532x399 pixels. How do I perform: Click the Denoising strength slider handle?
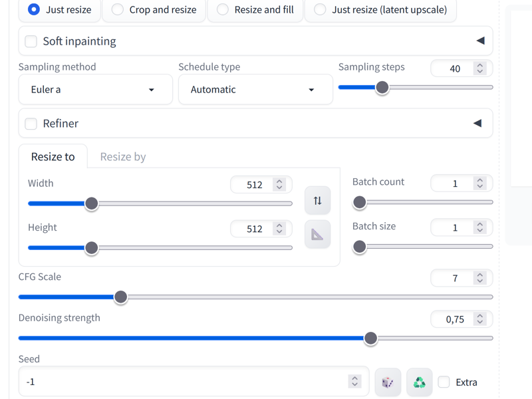(370, 338)
